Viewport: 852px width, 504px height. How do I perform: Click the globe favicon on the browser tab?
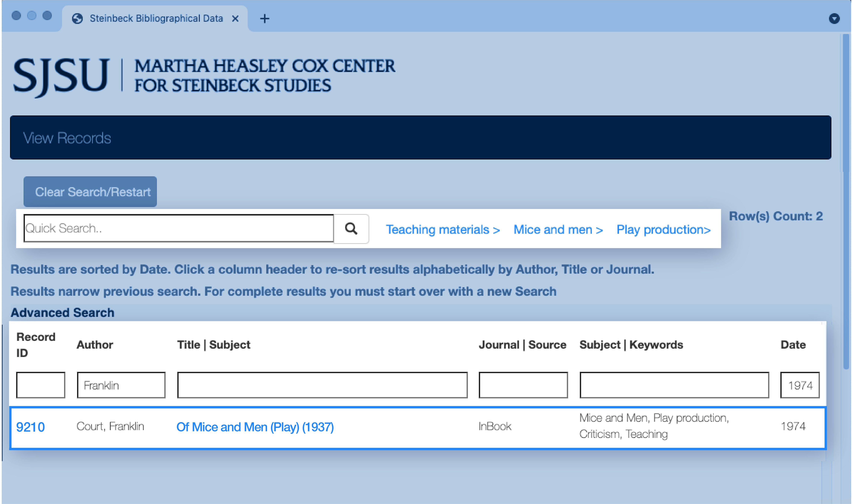[x=77, y=18]
